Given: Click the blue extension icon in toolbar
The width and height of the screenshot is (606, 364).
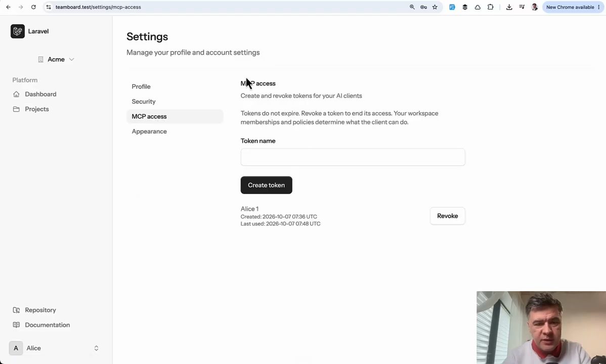Looking at the screenshot, I should tap(452, 7).
